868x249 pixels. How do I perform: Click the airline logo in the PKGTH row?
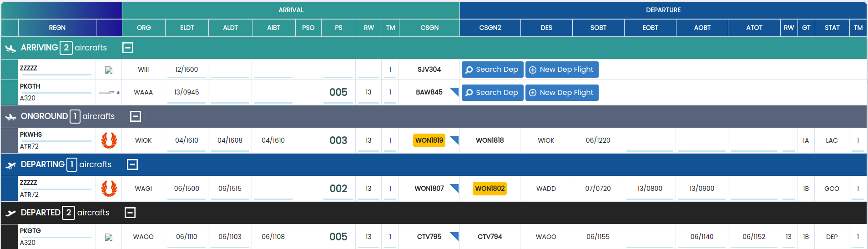click(109, 92)
